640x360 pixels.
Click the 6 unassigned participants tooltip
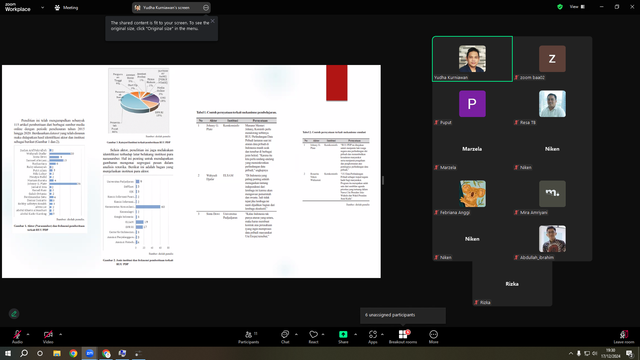tap(403, 315)
